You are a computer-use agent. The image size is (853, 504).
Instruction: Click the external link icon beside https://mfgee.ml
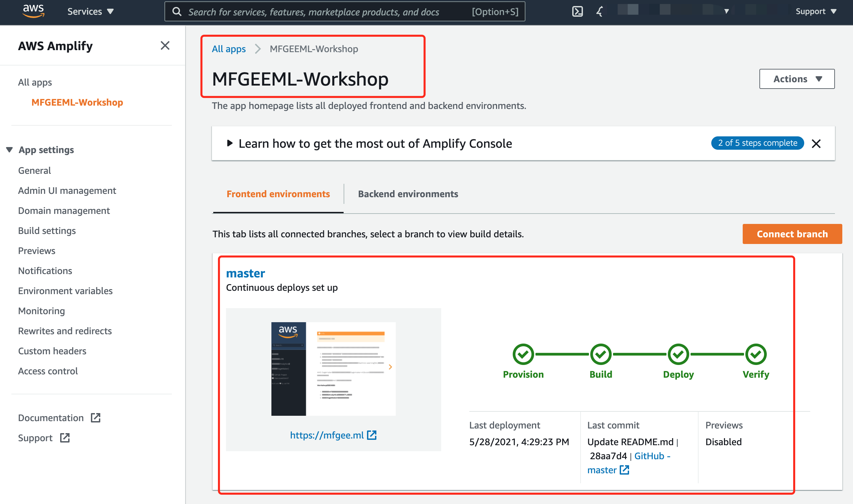(372, 435)
